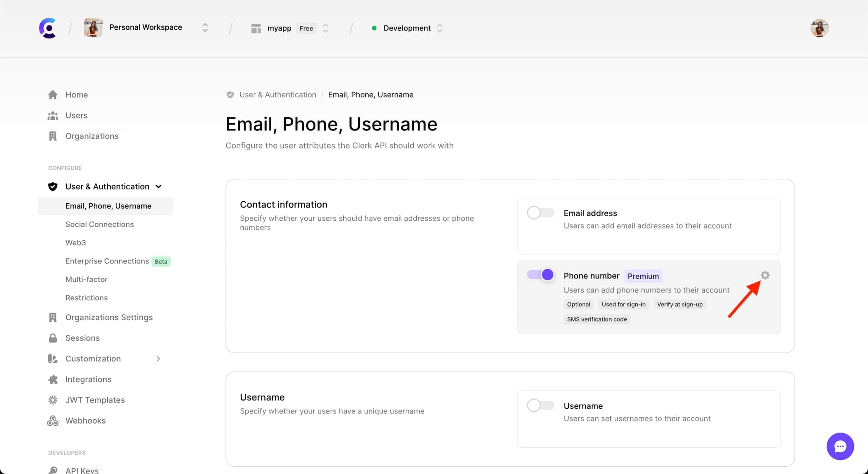The height and width of the screenshot is (474, 868).
Task: Click the Used for sign-in tag
Action: (623, 305)
